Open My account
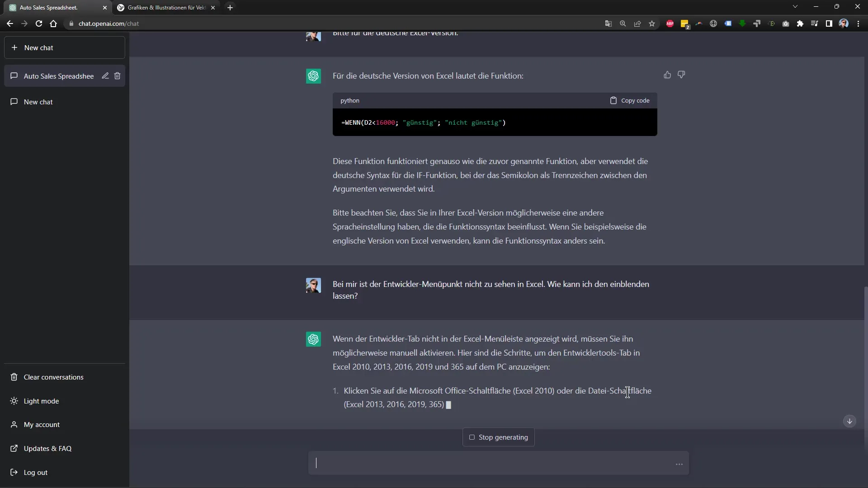Viewport: 868px width, 488px height. tap(65, 424)
